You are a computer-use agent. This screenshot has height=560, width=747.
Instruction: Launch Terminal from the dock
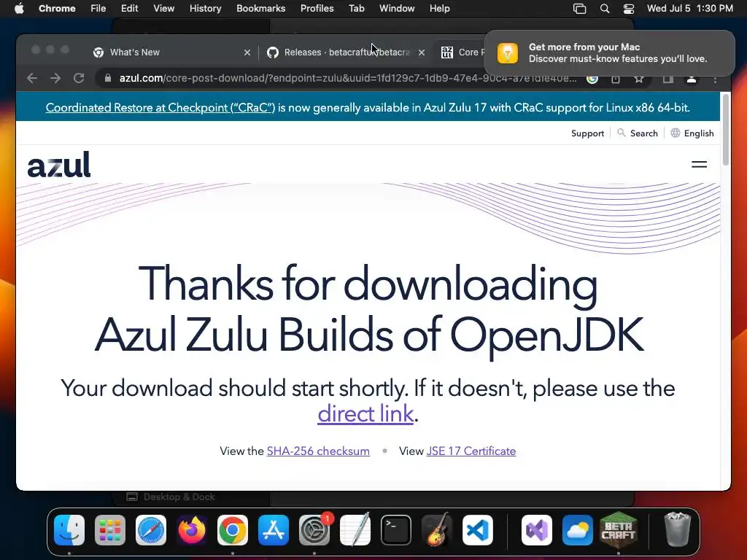coord(396,530)
